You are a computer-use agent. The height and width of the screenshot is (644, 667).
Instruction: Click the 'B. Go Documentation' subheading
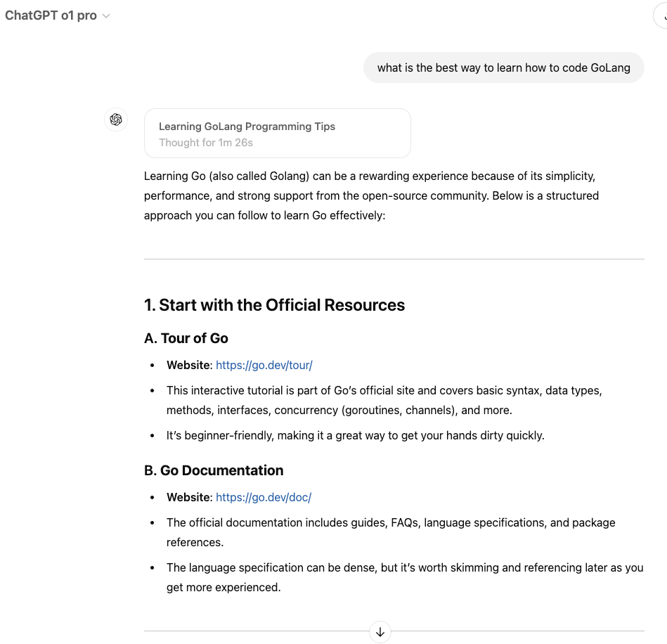pyautogui.click(x=214, y=470)
